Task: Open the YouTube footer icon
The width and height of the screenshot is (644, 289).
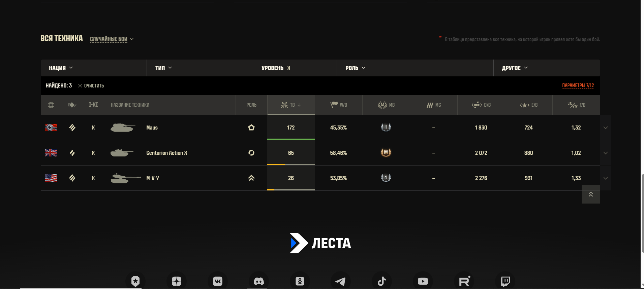Action: [x=423, y=281]
